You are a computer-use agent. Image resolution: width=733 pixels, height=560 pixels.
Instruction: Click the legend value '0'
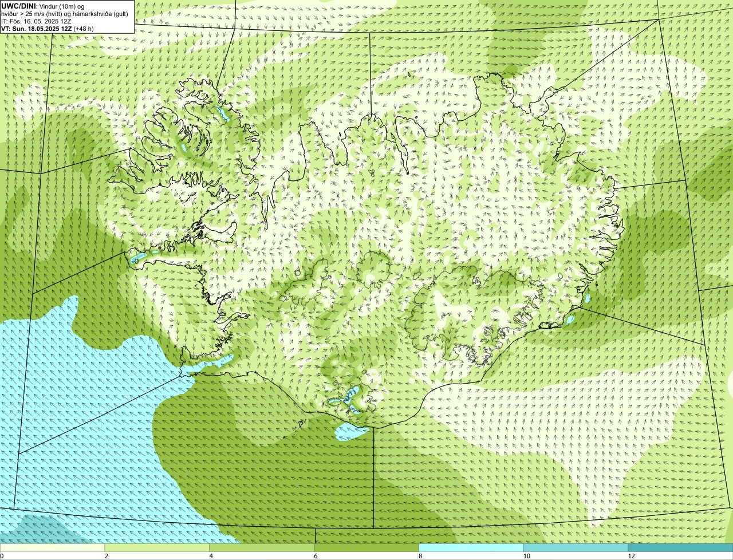pyautogui.click(x=2, y=556)
